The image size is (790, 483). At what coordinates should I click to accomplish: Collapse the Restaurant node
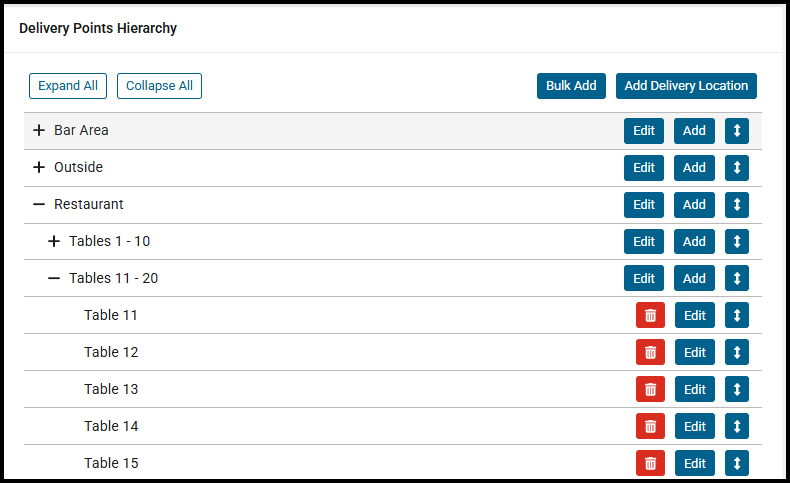pyautogui.click(x=39, y=204)
